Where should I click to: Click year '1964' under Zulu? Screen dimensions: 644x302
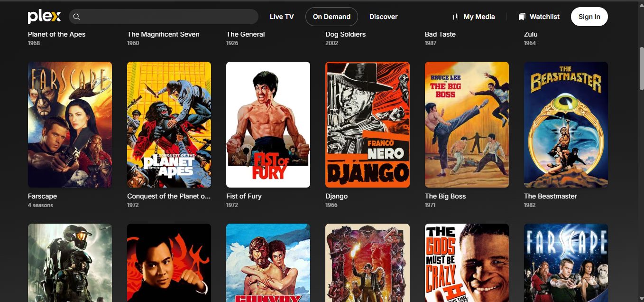pyautogui.click(x=530, y=43)
